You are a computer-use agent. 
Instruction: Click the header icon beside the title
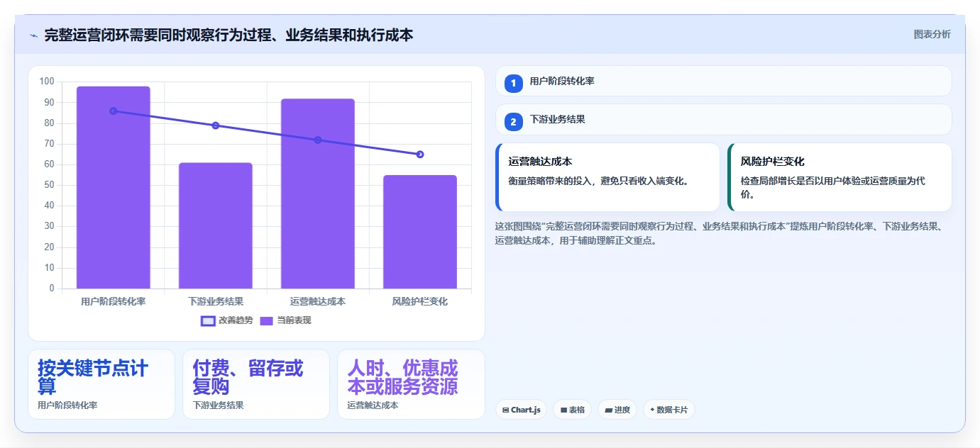(x=33, y=35)
